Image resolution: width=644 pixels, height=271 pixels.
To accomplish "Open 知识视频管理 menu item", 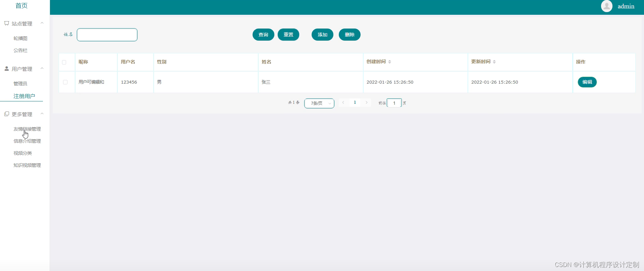I will pos(27,165).
